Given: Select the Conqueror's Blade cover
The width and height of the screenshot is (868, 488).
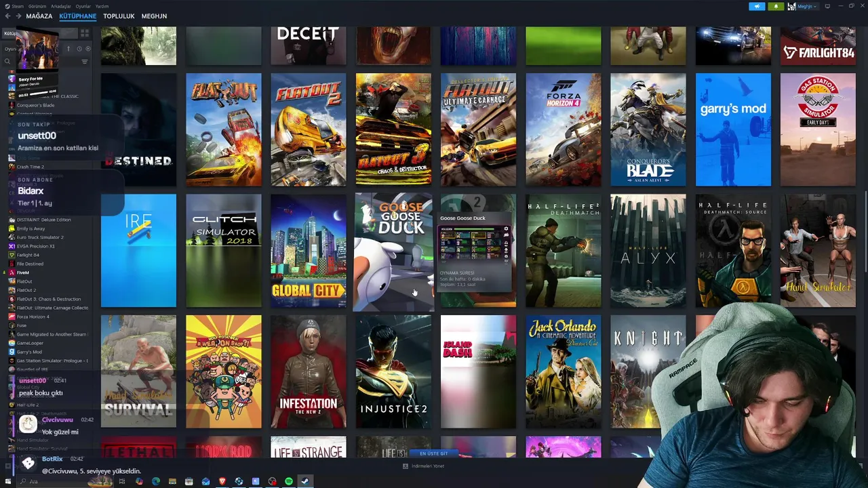Looking at the screenshot, I should click(648, 129).
